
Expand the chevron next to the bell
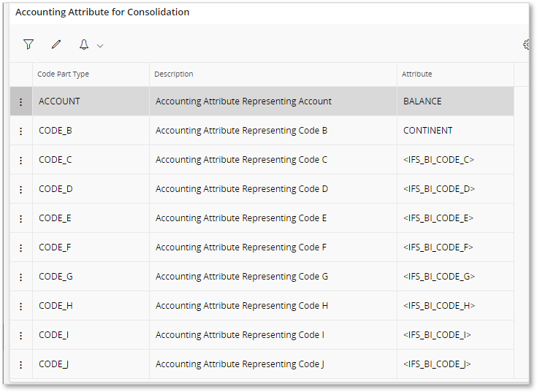point(100,45)
